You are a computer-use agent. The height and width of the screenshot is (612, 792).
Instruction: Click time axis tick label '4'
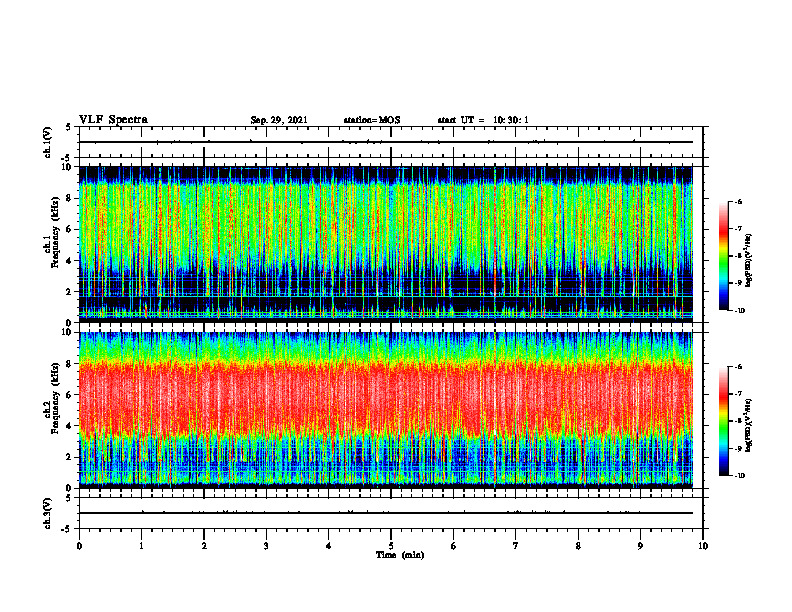pyautogui.click(x=329, y=546)
